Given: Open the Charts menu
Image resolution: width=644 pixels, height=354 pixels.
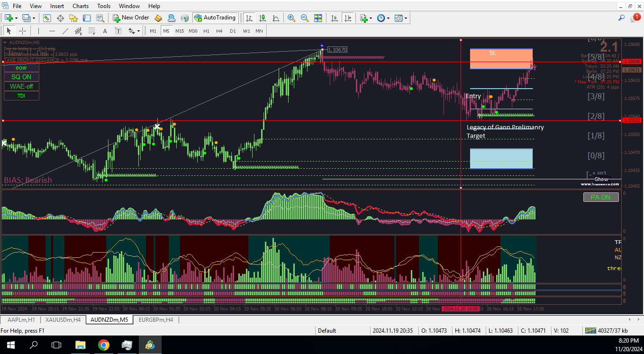Looking at the screenshot, I should (81, 6).
